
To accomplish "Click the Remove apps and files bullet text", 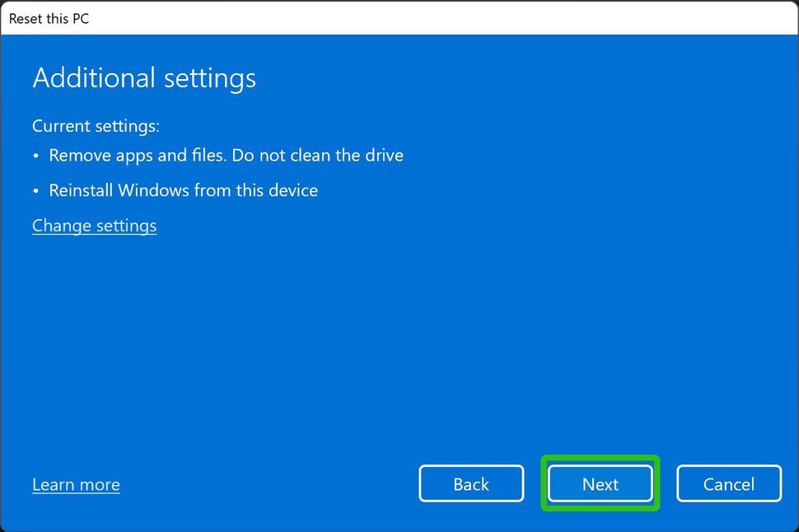I will [227, 155].
